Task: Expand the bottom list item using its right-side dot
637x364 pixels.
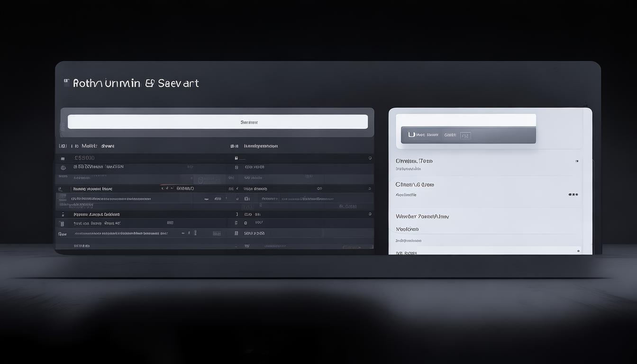Action: coord(579,251)
